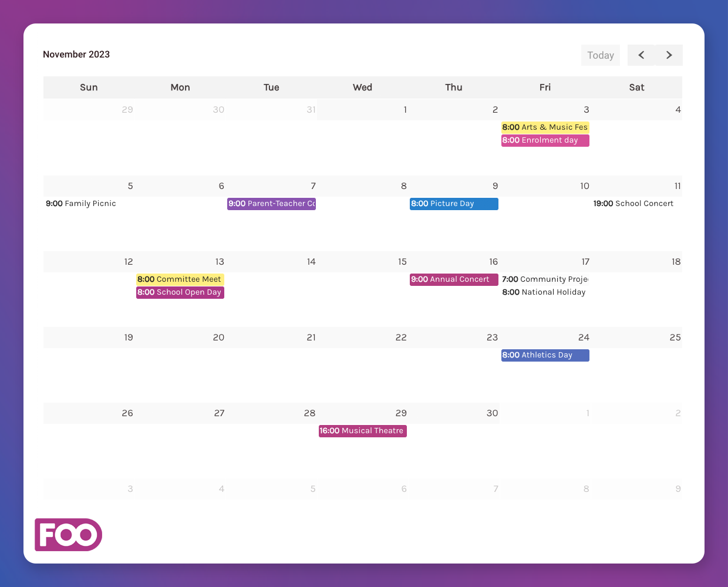Image resolution: width=728 pixels, height=587 pixels.
Task: Click the Thu column header
Action: click(454, 87)
